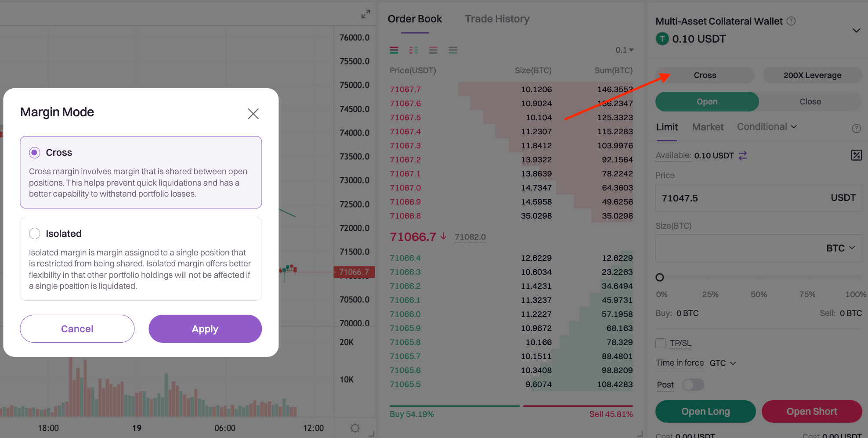
Task: Click the help icon beside Multi-Asset Collateral Wallet
Action: pos(791,21)
